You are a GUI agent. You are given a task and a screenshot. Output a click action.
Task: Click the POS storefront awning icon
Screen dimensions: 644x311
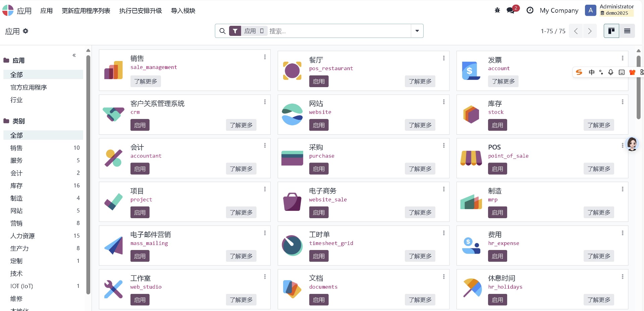(471, 158)
